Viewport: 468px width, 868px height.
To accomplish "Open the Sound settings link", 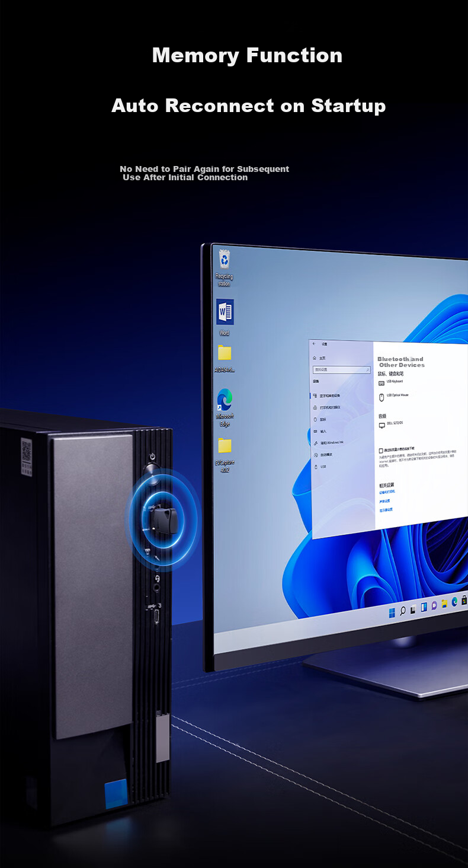I will [x=385, y=501].
